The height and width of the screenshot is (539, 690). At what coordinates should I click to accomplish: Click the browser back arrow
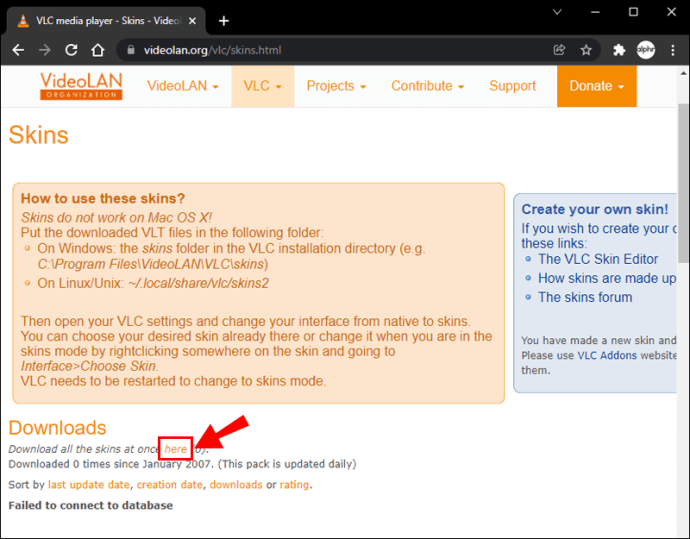coord(18,50)
